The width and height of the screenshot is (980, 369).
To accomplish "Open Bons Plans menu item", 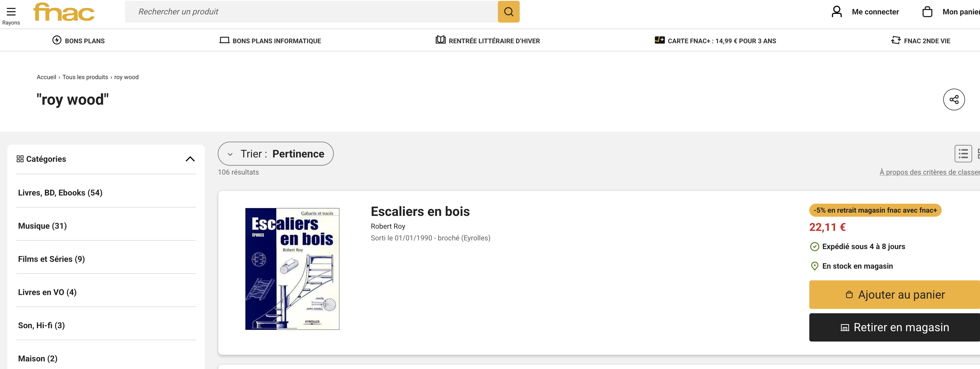I will point(84,41).
